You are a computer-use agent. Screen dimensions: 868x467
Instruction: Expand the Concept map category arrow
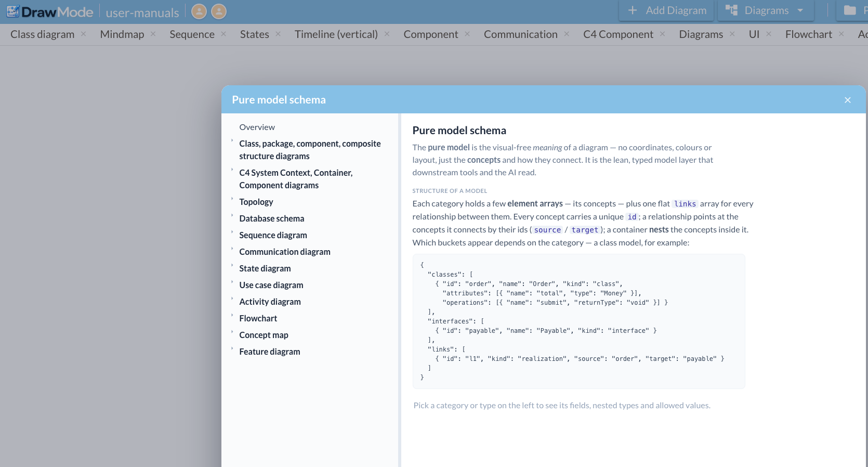232,332
